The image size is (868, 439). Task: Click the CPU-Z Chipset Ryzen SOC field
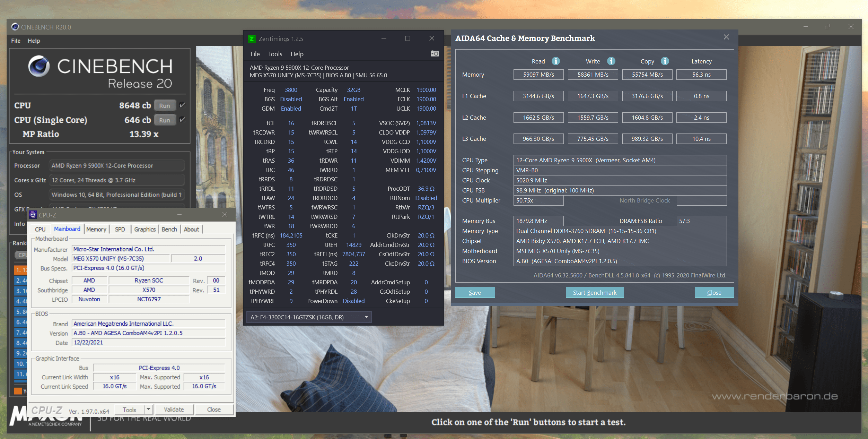coord(149,280)
